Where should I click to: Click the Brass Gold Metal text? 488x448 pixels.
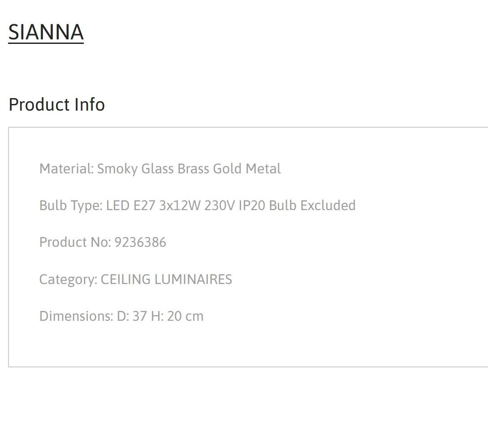[229, 168]
